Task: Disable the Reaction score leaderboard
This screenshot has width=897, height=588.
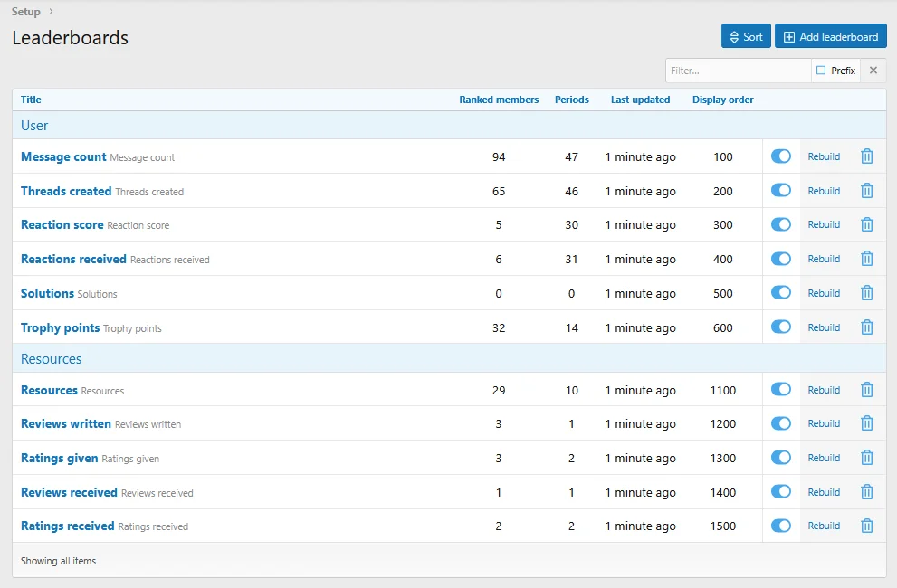Action: 781,224
